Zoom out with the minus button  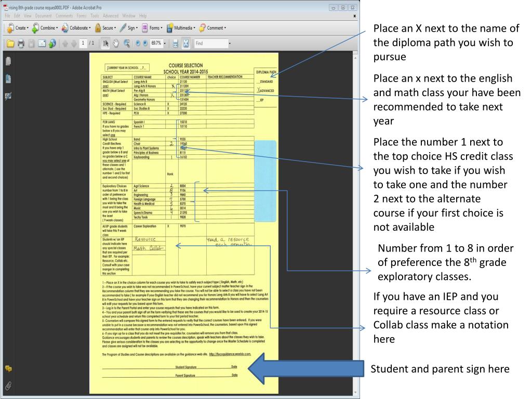(138, 44)
